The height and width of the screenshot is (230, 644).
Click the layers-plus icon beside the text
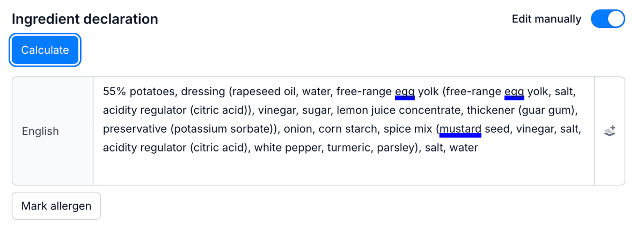[x=610, y=131]
